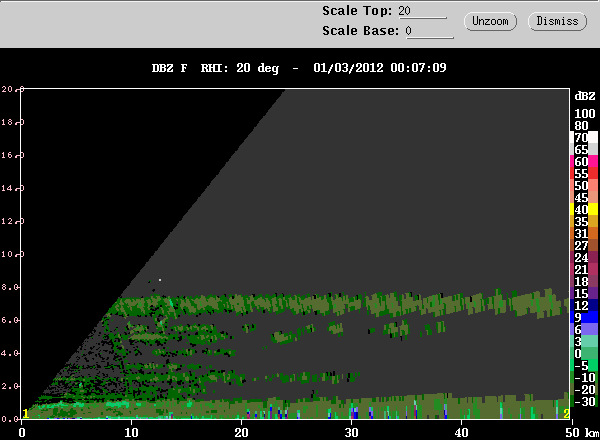Click the timestamp '01/03/2012 00:07:09'
This screenshot has height=440, width=600.
[380, 68]
